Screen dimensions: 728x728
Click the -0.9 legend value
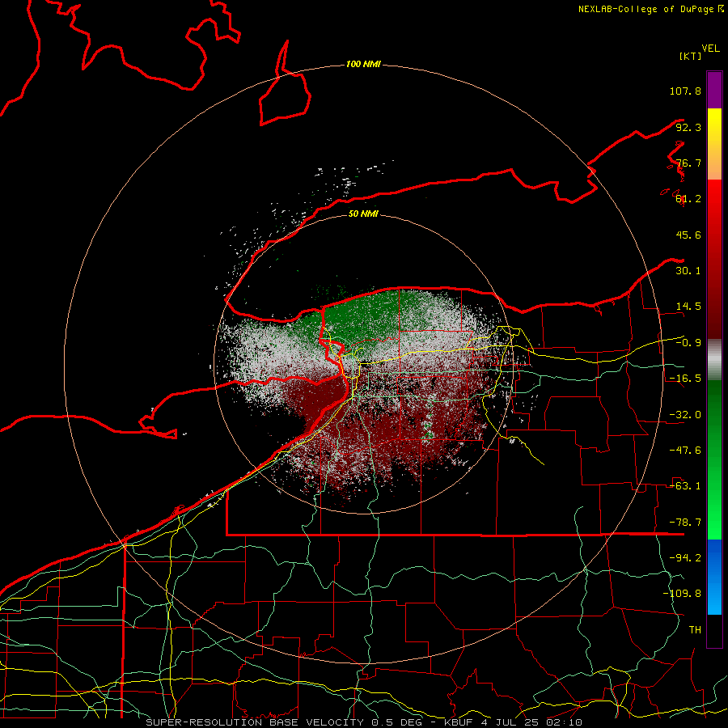coord(688,343)
